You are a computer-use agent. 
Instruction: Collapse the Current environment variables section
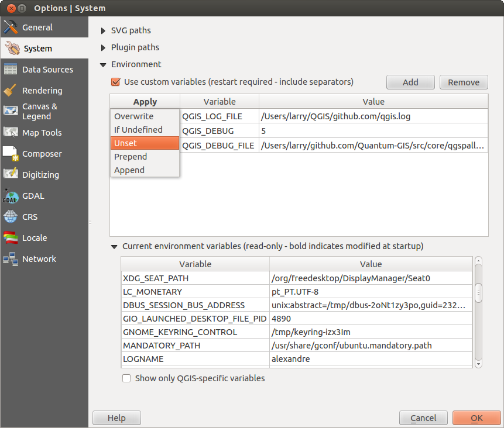click(x=114, y=247)
